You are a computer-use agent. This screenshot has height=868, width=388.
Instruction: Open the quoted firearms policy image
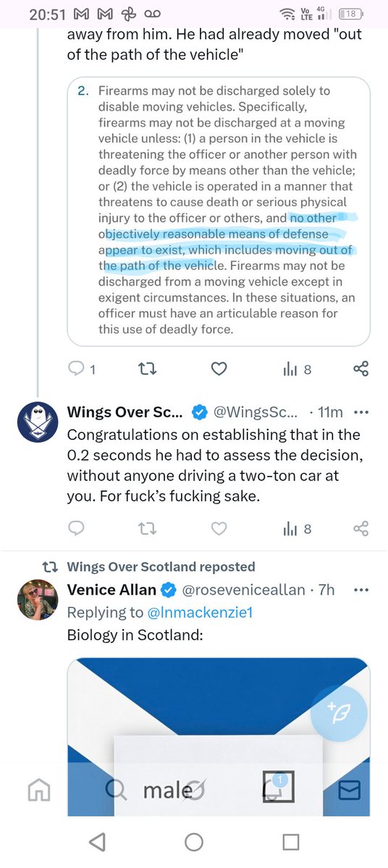(x=219, y=211)
